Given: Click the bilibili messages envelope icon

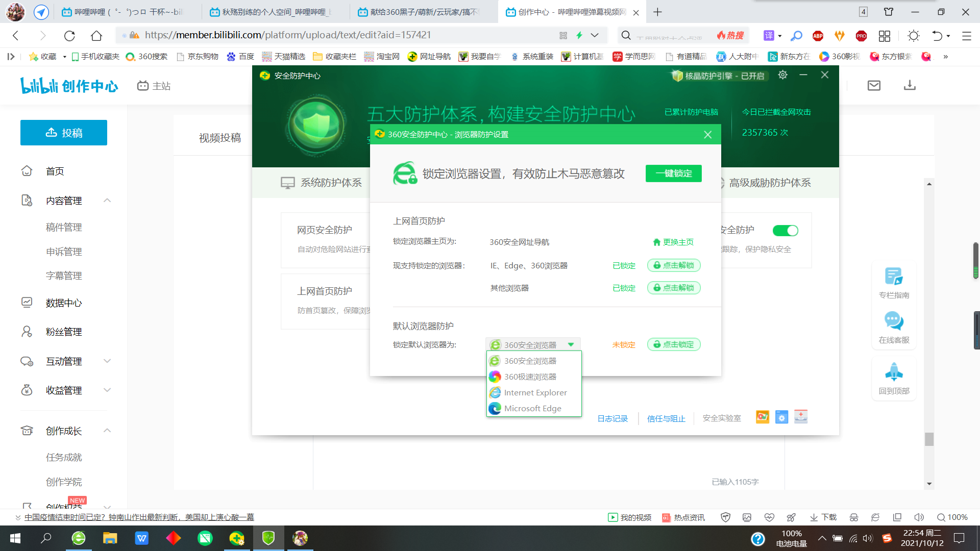Looking at the screenshot, I should pos(874,86).
